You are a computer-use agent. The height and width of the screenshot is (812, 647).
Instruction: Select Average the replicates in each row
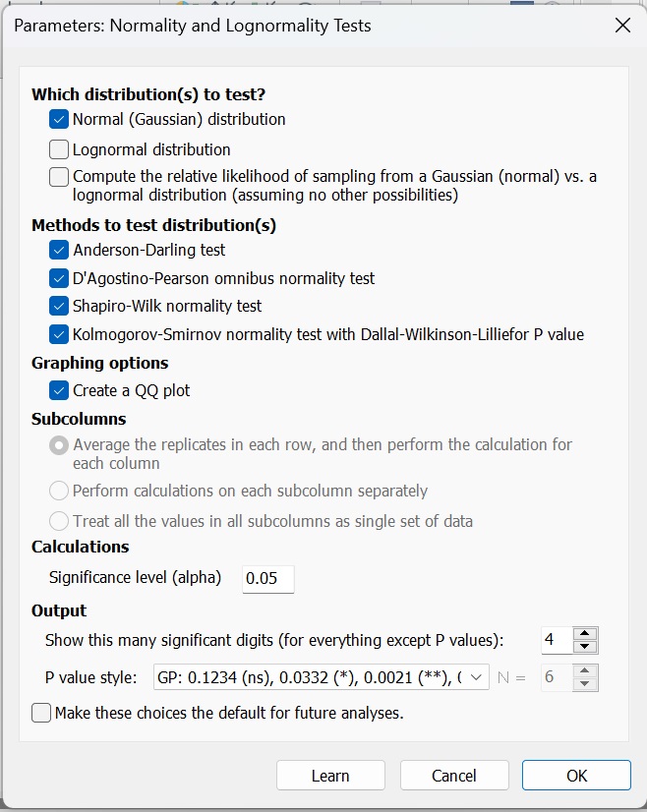[59, 445]
